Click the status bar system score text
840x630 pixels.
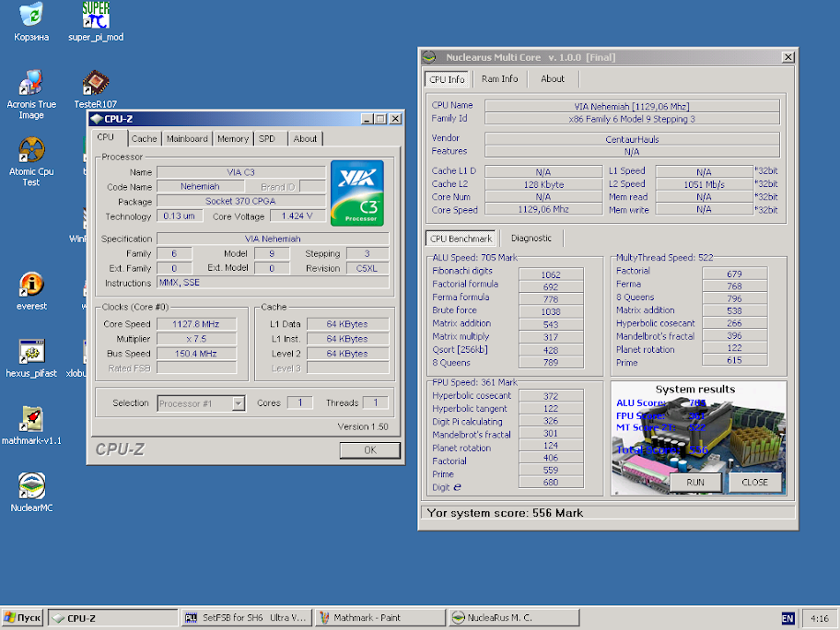point(505,513)
